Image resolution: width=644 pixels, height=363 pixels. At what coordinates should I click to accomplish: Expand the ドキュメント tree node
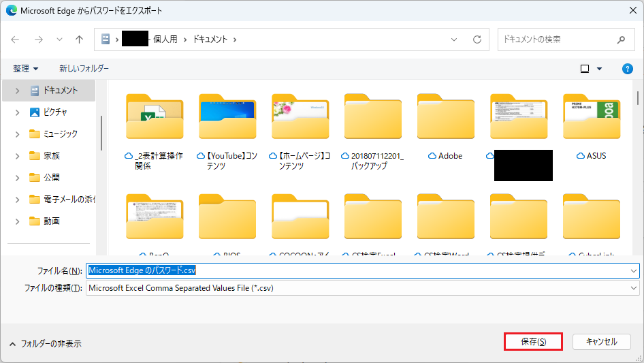point(17,91)
